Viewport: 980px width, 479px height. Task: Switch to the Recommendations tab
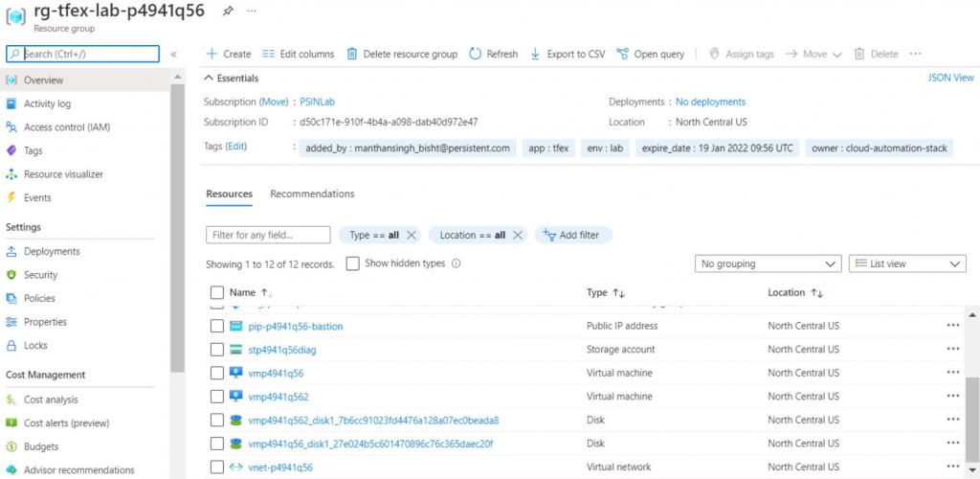pos(312,194)
